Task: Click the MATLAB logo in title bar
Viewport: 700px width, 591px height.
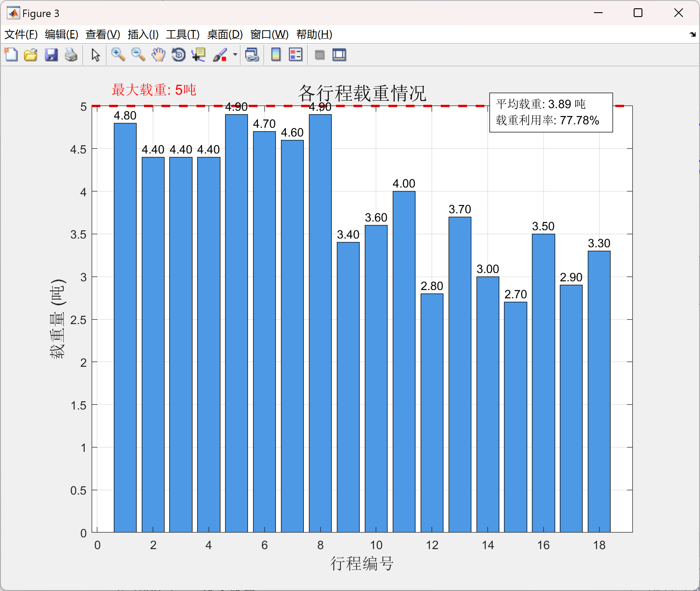Action: tap(13, 13)
